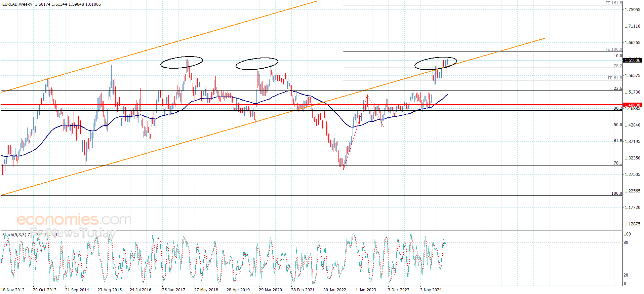Click the 1 Jan 2023 date label

366,290
